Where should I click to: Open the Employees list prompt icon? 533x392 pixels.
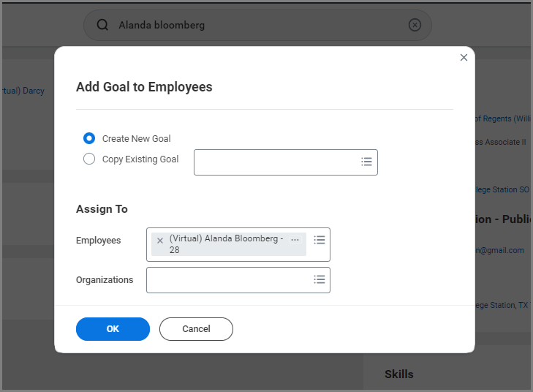(319, 240)
